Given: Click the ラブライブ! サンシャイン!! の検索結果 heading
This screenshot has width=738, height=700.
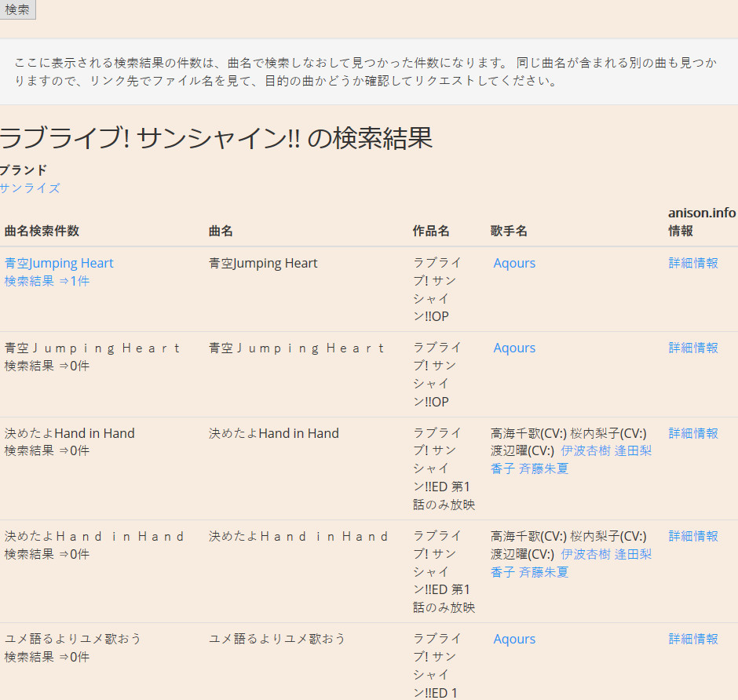Looking at the screenshot, I should tap(216, 138).
